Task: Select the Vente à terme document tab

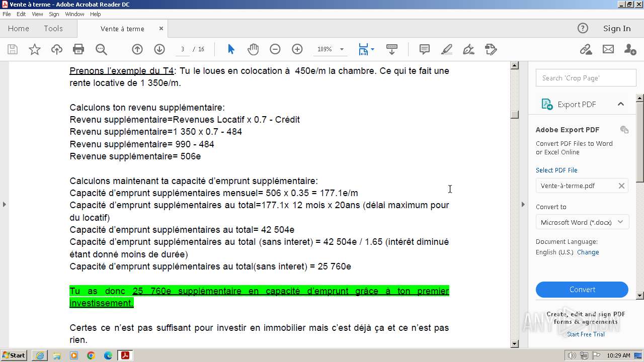Action: coord(122,29)
